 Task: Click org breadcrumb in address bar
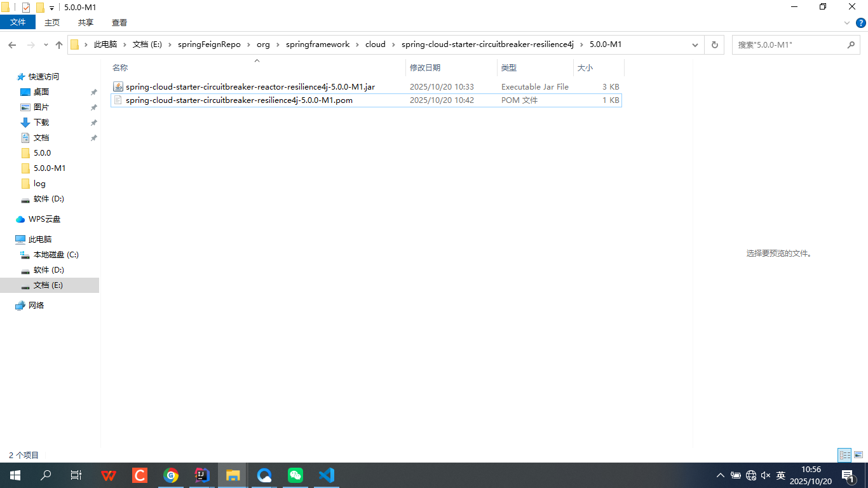(263, 44)
